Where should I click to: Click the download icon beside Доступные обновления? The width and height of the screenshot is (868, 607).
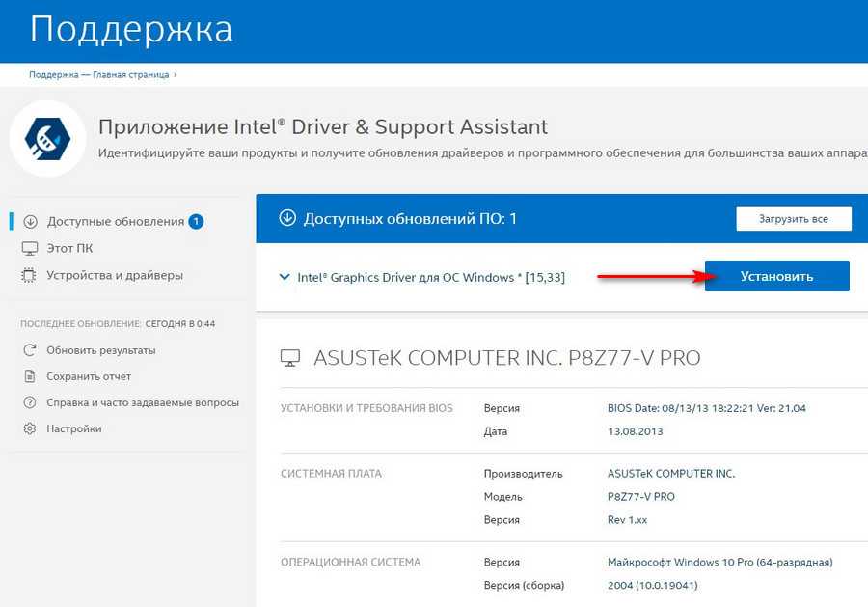coord(30,222)
